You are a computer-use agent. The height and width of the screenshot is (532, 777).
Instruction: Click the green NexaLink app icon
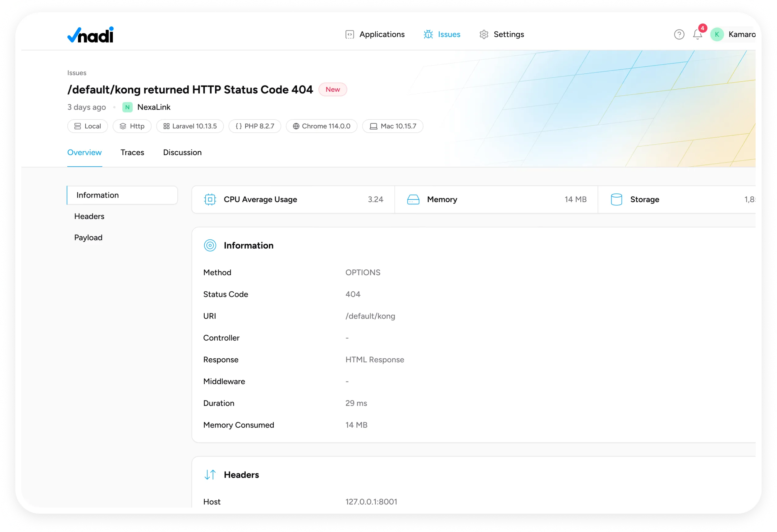pos(127,107)
